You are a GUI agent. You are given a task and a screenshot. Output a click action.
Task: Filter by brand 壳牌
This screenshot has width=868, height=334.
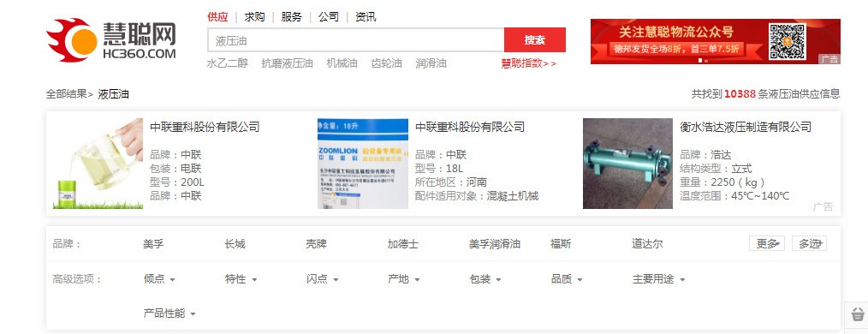pos(316,244)
